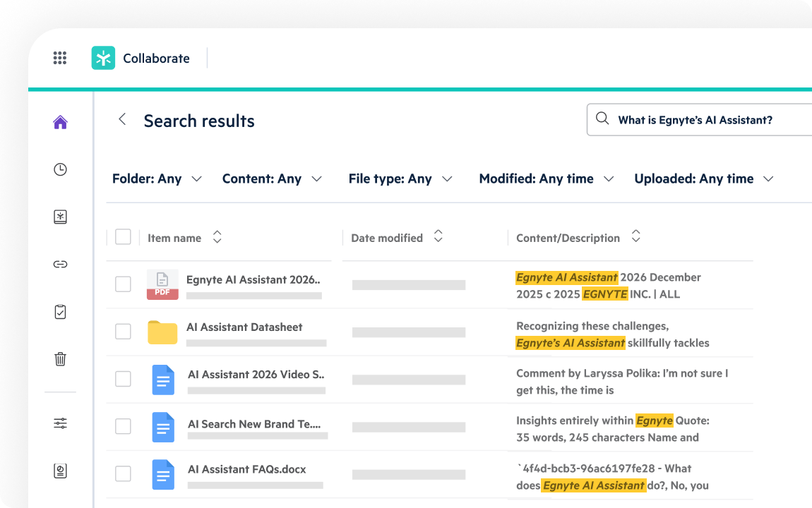Open the bookmarks star icon in the sidebar
The image size is (812, 508).
point(60,217)
